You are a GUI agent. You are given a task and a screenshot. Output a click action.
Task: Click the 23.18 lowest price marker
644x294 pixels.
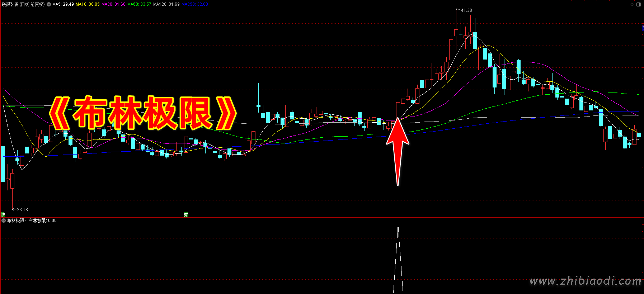22,210
